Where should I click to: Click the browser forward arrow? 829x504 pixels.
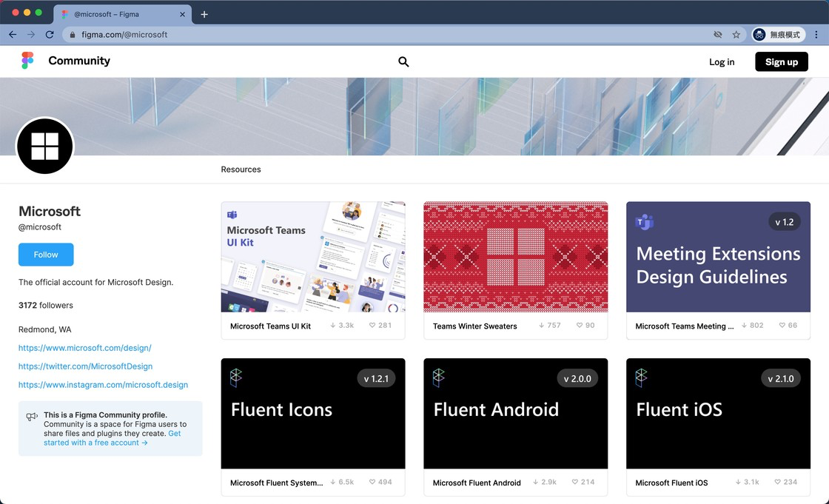(x=31, y=34)
